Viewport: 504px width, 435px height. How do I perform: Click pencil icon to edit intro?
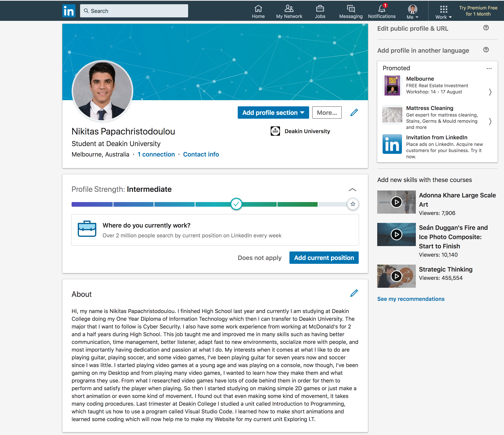click(x=354, y=113)
